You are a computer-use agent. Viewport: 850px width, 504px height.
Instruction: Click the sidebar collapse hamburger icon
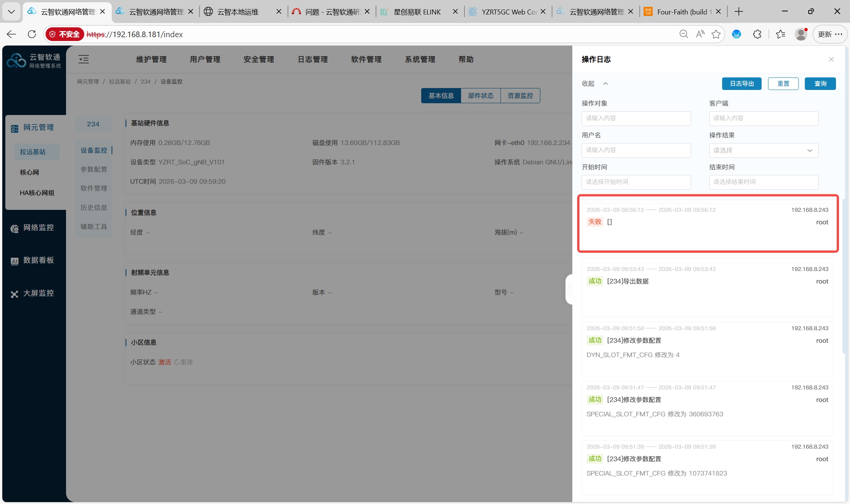click(x=83, y=59)
